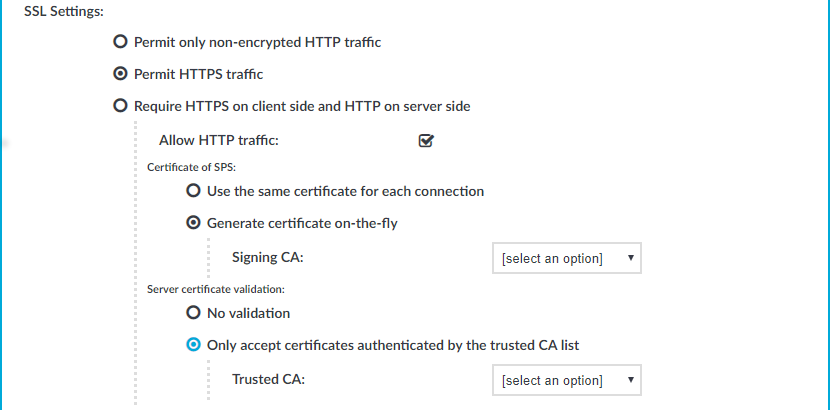Image resolution: width=830 pixels, height=410 pixels.
Task: Click the SSL Settings heading
Action: point(64,12)
